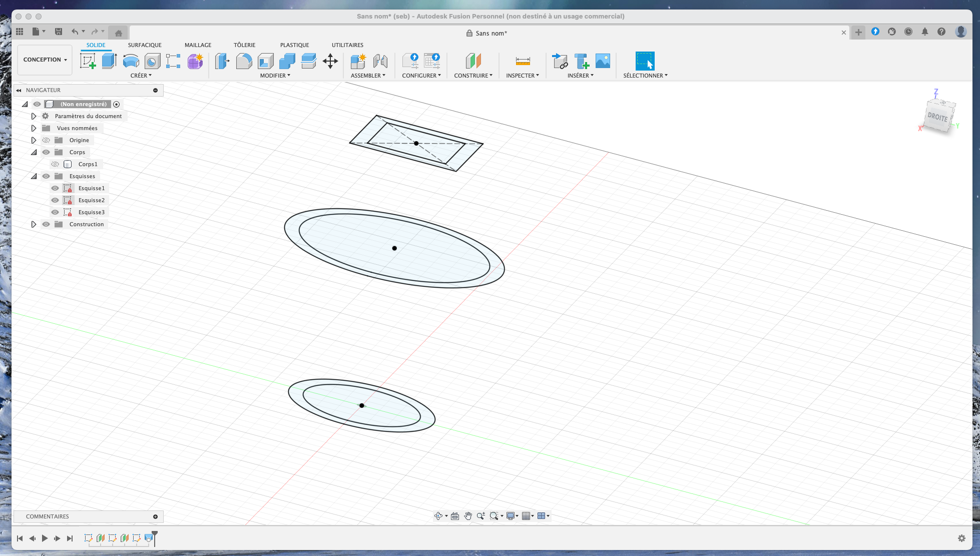Image resolution: width=980 pixels, height=556 pixels.
Task: Switch to the MAILLAGE tab
Action: pos(198,45)
